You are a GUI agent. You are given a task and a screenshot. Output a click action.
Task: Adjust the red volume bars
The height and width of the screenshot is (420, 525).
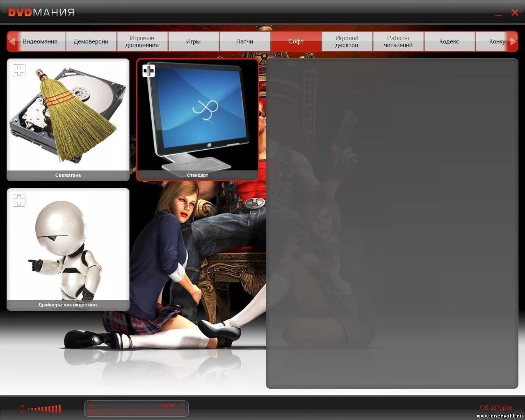(44, 409)
